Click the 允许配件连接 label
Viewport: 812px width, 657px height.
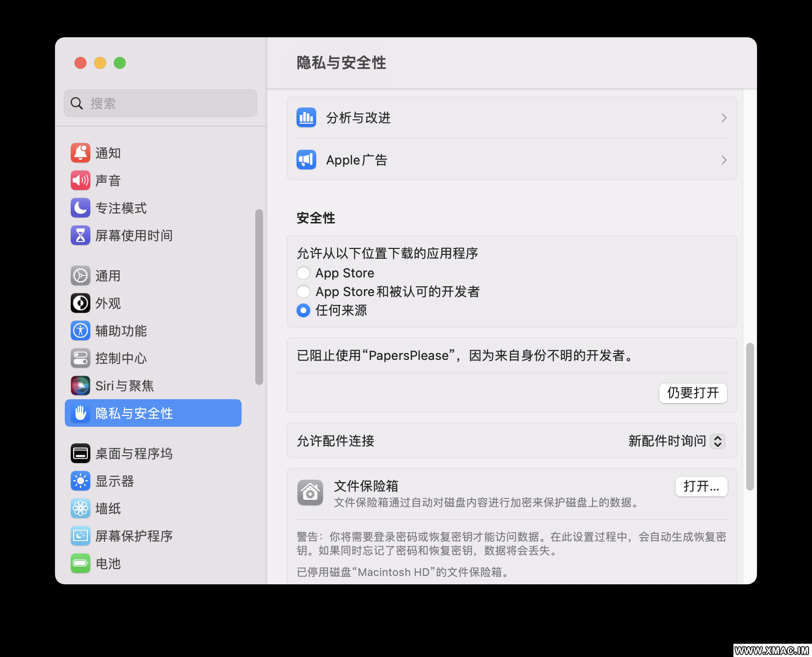(335, 441)
